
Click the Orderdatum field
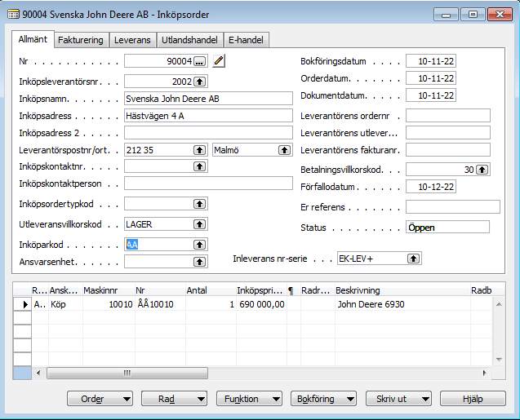431,78
